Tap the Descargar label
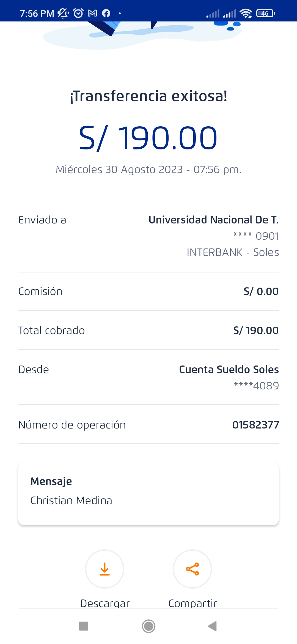This screenshot has width=297, height=644. [105, 603]
